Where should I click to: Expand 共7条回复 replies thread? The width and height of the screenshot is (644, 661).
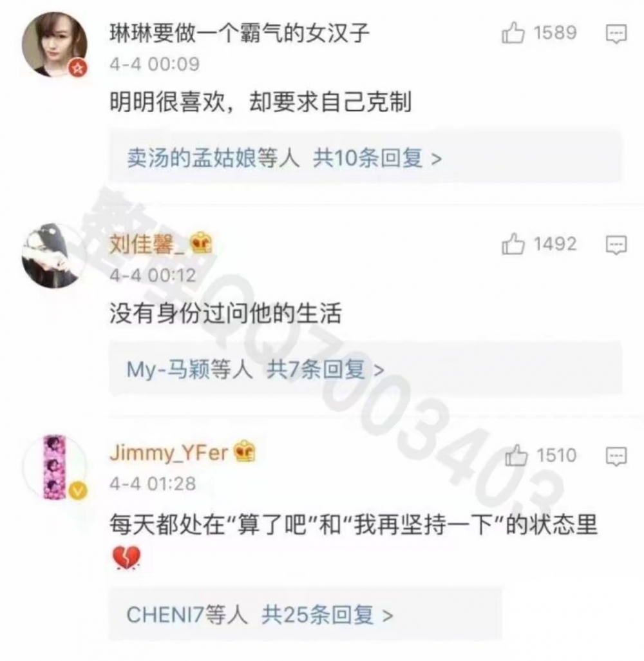pos(325,370)
